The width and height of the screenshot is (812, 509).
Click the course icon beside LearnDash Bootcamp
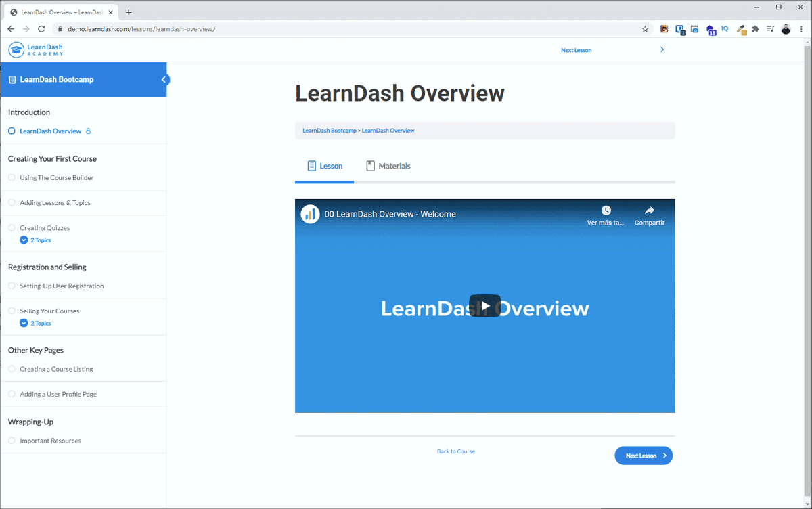pos(12,79)
